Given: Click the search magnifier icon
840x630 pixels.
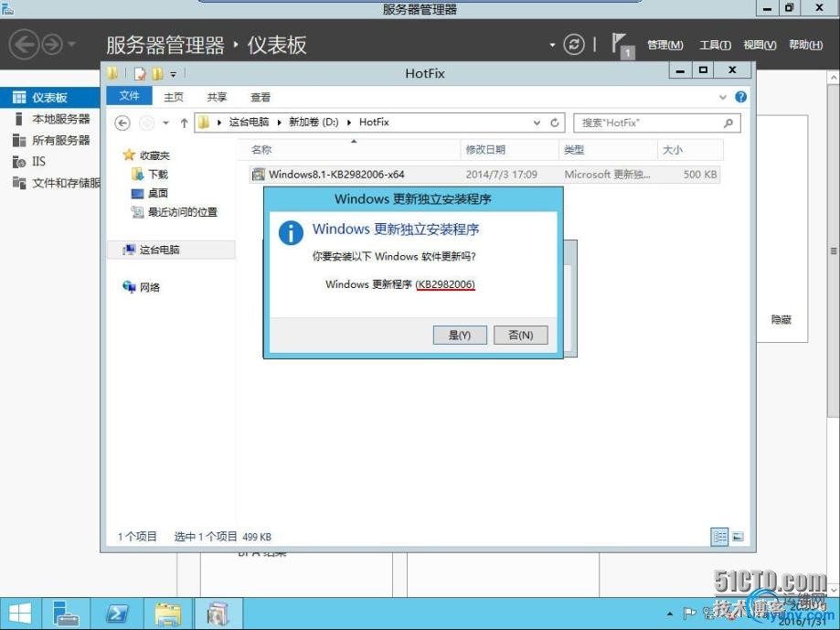Looking at the screenshot, I should pos(728,123).
